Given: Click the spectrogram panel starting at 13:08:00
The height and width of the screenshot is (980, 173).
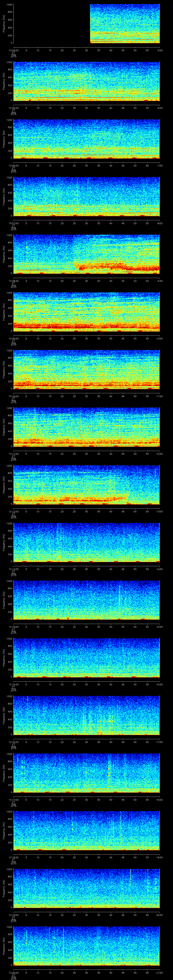Looking at the screenshot, I should pyautogui.click(x=87, y=255).
